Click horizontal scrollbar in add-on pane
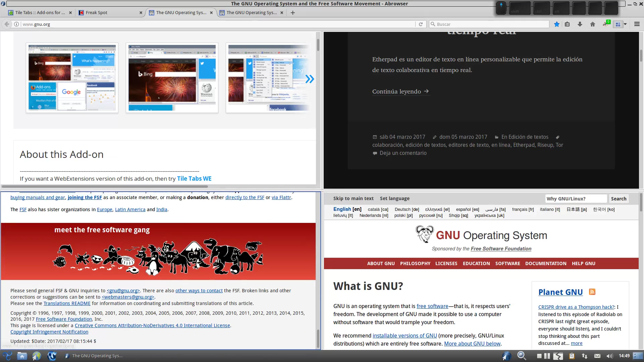 pos(105,186)
